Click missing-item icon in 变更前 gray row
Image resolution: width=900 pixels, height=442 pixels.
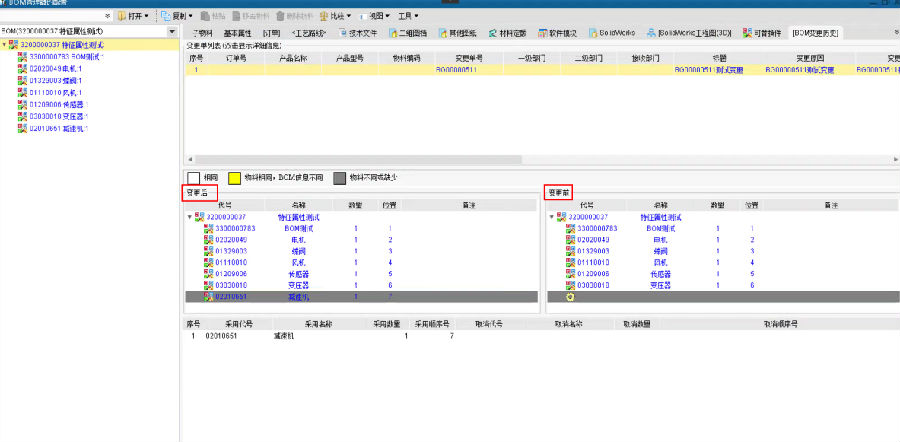point(571,297)
